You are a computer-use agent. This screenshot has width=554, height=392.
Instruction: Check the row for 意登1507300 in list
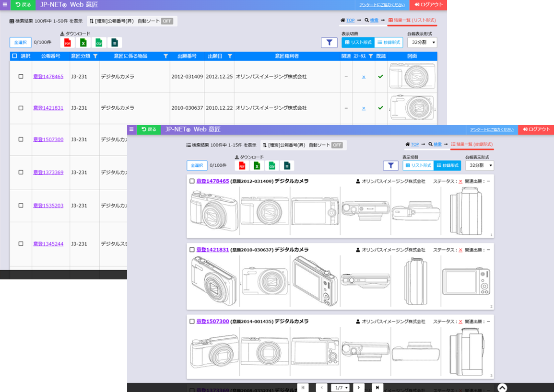pos(21,139)
